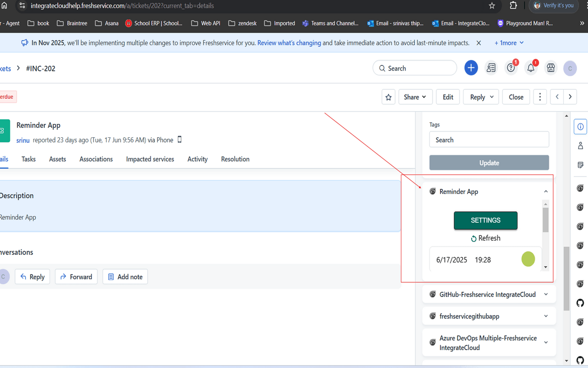Expand the freshservicegithubapp widget
The width and height of the screenshot is (588, 368).
pyautogui.click(x=546, y=316)
